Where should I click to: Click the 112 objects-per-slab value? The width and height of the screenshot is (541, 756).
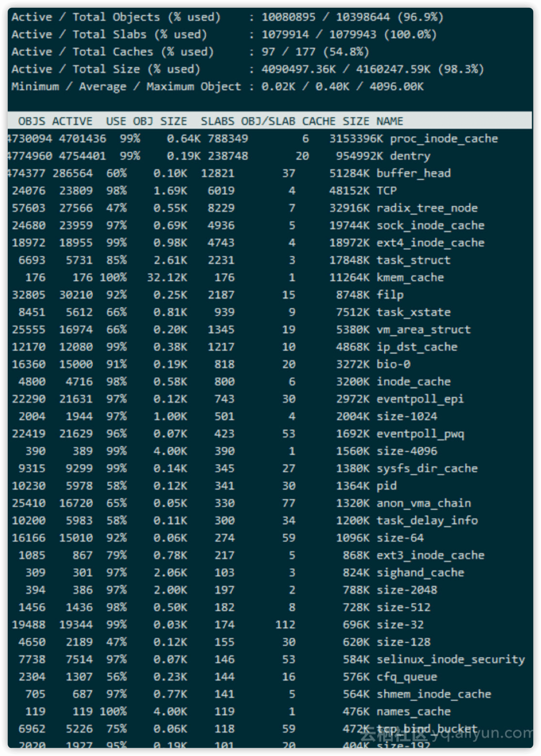(285, 625)
